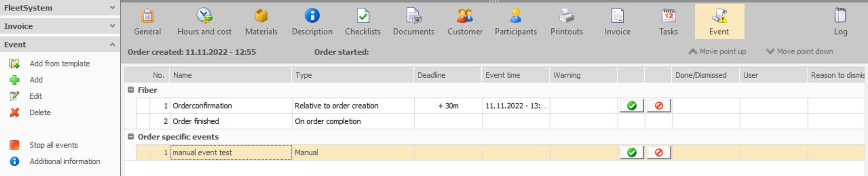Image resolution: width=868 pixels, height=176 pixels.
Task: Select the Order finished row
Action: coord(500,121)
